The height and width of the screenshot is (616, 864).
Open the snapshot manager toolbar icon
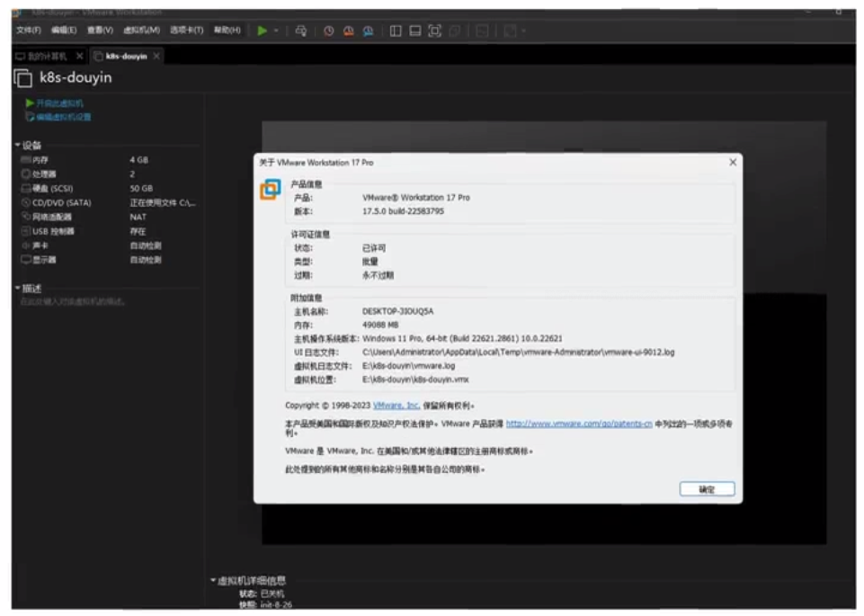(x=369, y=31)
